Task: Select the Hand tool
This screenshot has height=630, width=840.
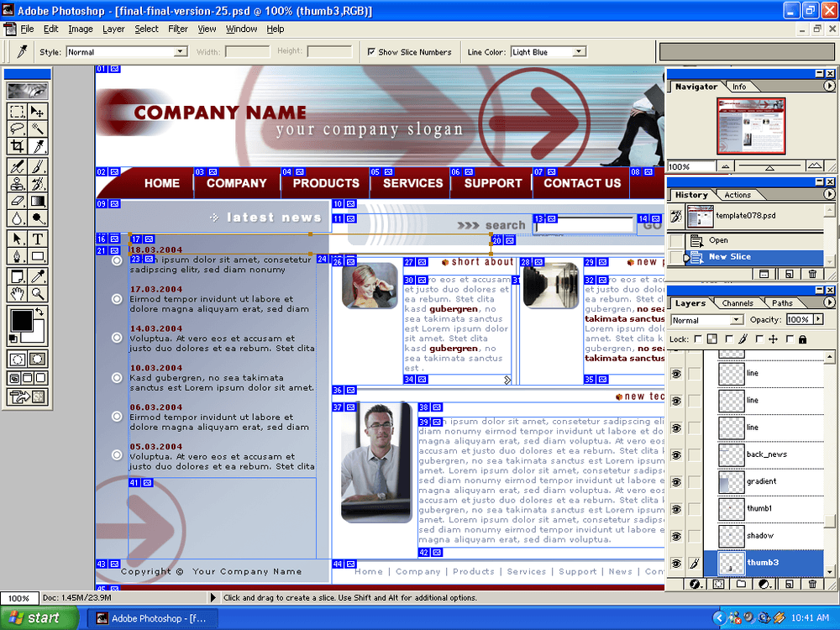Action: click(17, 293)
